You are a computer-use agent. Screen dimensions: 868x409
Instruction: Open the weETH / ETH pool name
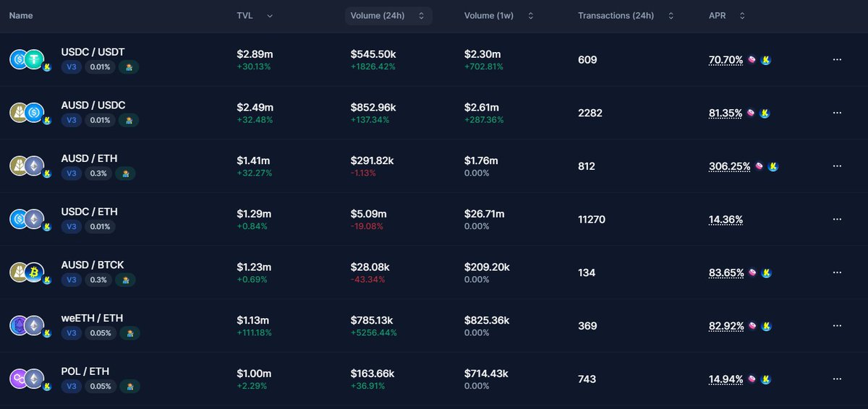click(x=93, y=318)
